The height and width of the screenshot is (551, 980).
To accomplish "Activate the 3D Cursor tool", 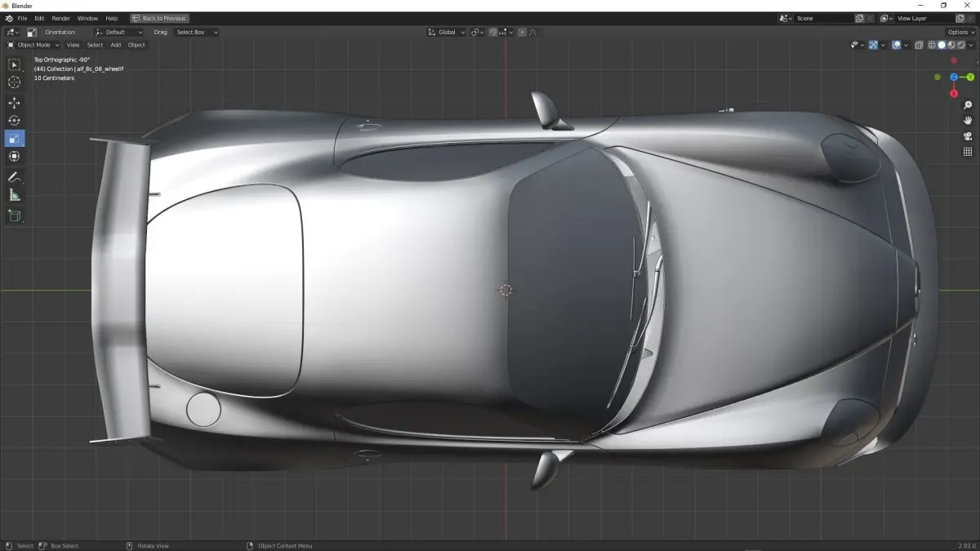I will (15, 82).
